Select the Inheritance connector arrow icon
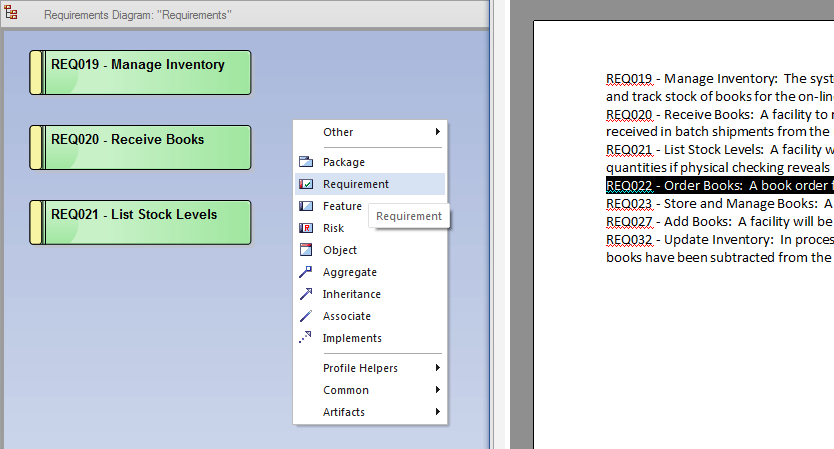 (x=307, y=294)
